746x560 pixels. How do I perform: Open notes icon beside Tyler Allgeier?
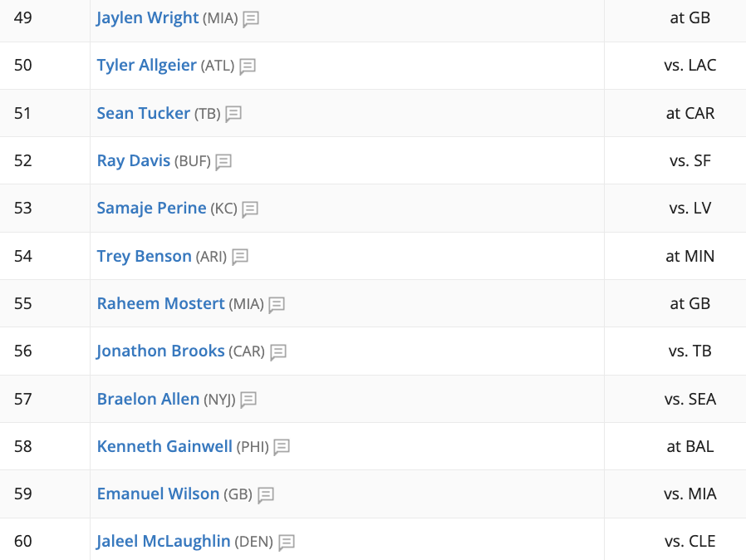coord(248,66)
